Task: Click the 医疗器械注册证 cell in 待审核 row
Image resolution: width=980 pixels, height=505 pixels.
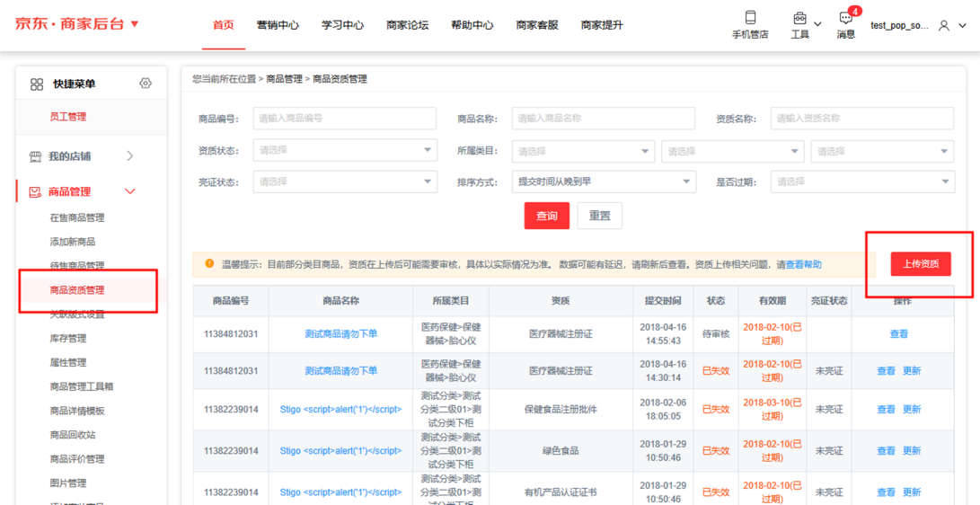Action: pos(561,333)
